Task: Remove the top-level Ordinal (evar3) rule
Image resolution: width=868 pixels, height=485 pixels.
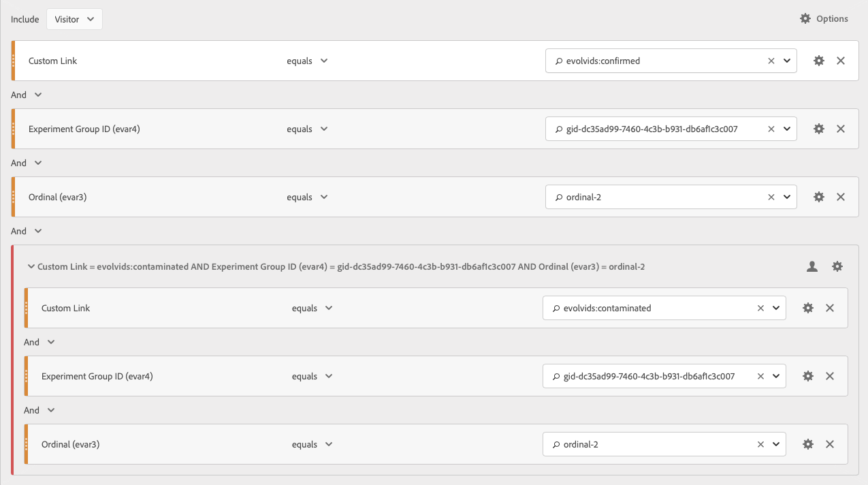Action: (841, 197)
